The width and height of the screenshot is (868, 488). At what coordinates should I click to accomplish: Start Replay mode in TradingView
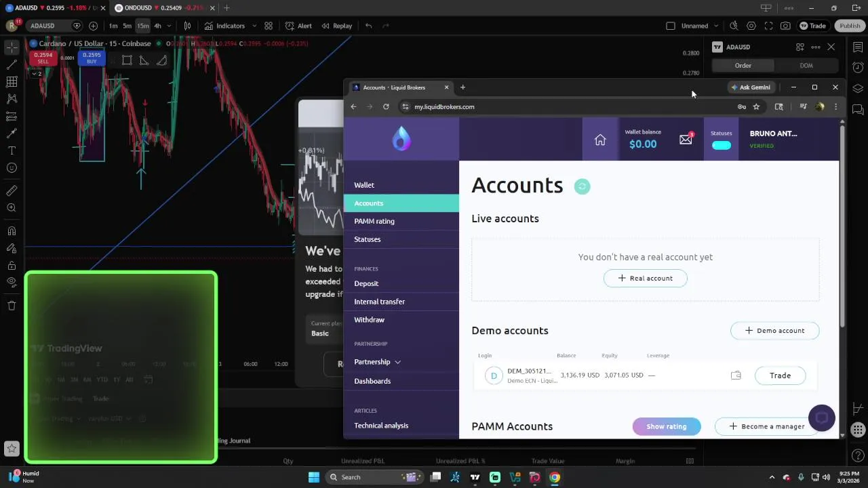pos(336,26)
